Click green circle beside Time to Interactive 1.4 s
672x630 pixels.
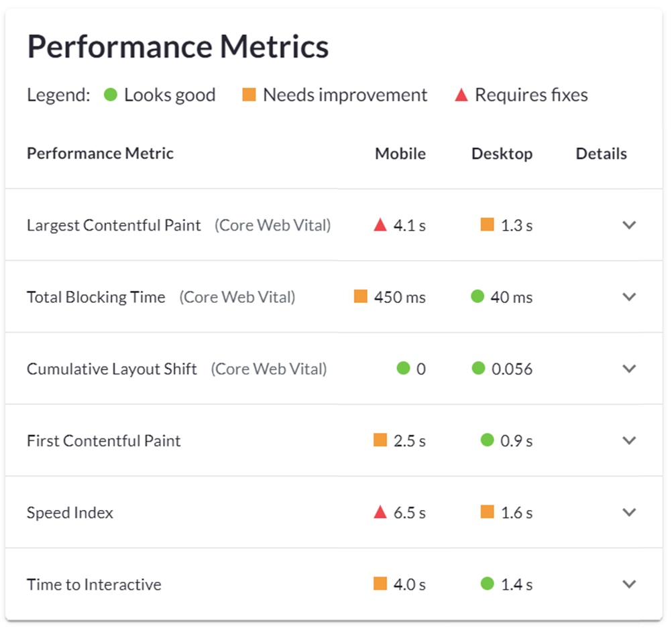488,584
